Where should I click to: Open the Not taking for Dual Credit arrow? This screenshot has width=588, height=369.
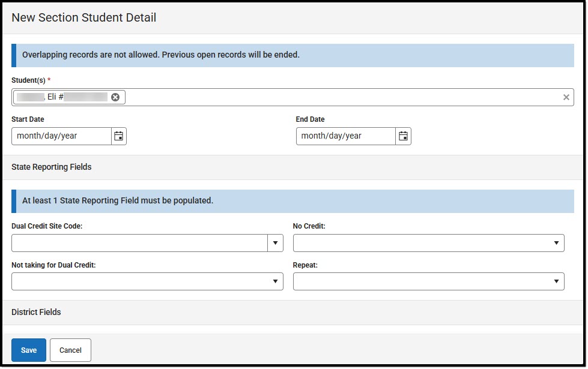coord(276,281)
